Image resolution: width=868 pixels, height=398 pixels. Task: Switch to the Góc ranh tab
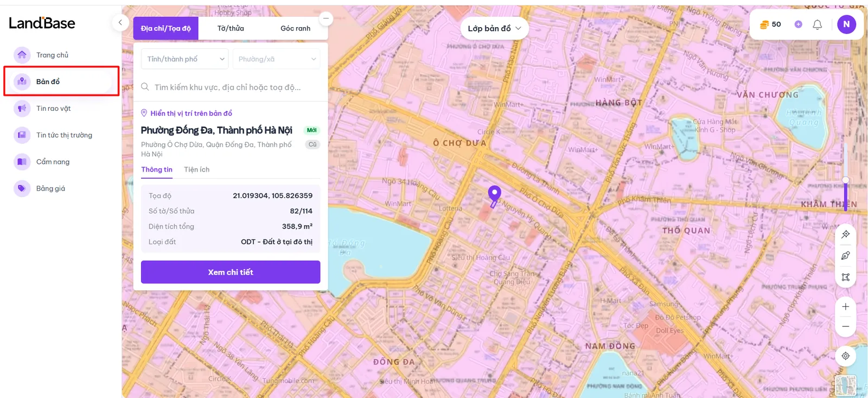pyautogui.click(x=295, y=28)
